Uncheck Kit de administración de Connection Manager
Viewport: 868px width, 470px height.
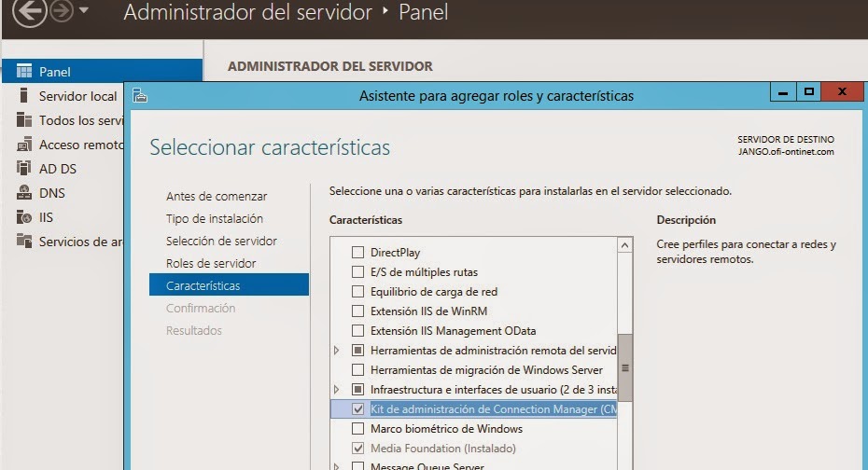[x=357, y=409]
